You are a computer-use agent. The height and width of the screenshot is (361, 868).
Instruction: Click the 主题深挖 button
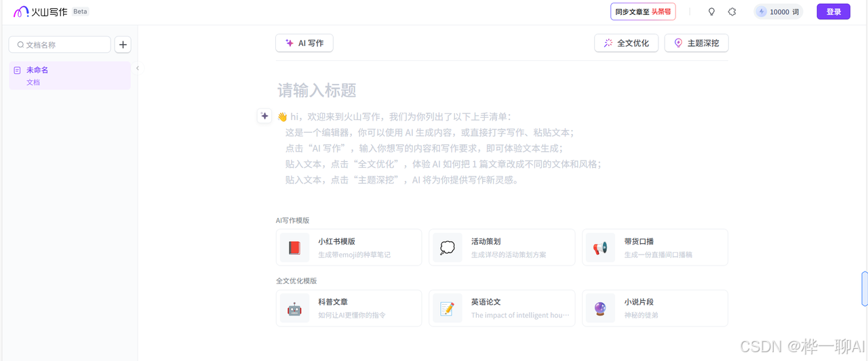click(696, 43)
